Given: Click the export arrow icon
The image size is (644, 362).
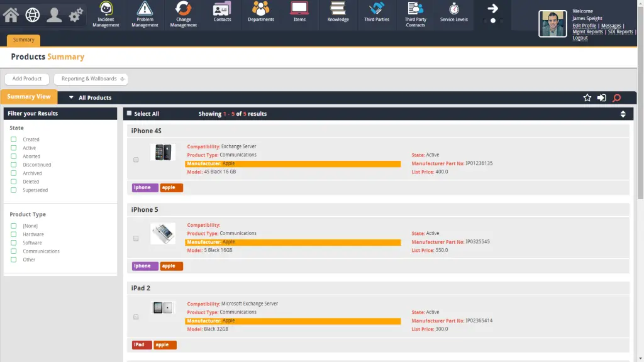Looking at the screenshot, I should pyautogui.click(x=602, y=97).
